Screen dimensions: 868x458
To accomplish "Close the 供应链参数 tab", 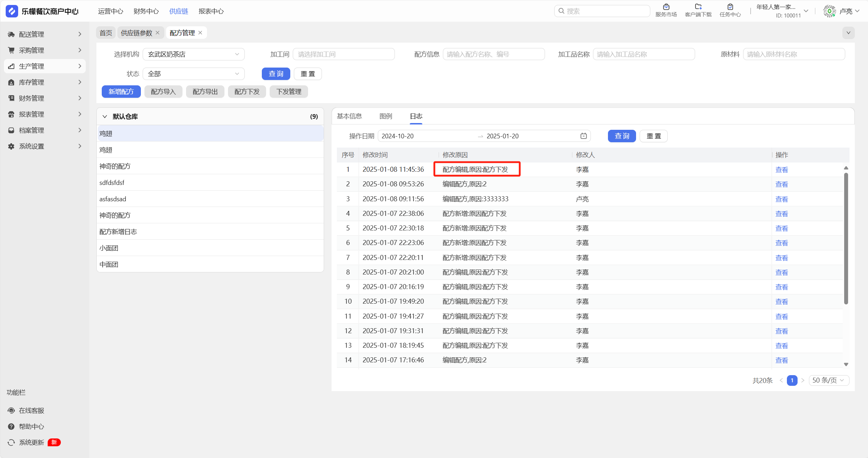I will pyautogui.click(x=158, y=33).
